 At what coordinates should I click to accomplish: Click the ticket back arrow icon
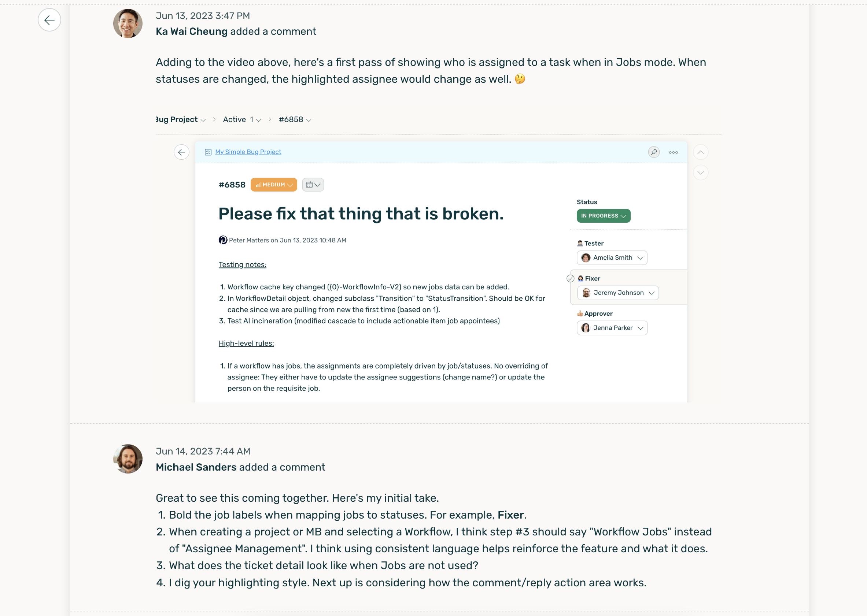click(x=181, y=152)
